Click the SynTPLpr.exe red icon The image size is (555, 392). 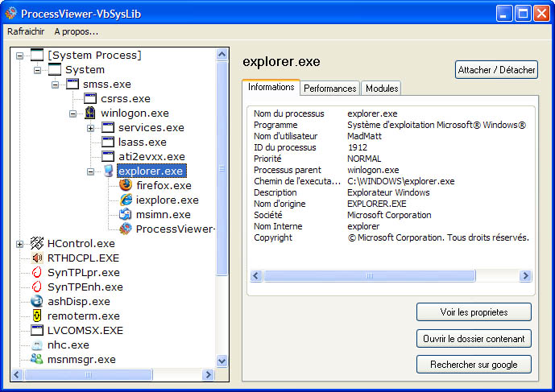click(37, 272)
